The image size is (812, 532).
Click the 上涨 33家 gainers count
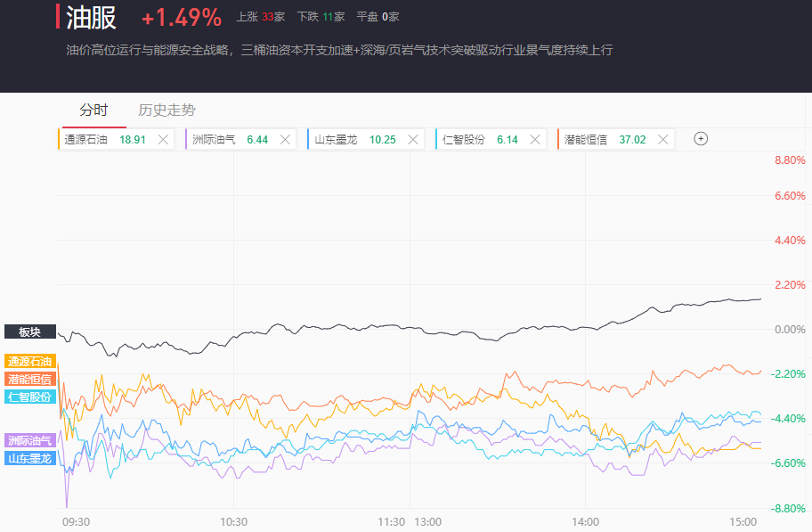260,17
